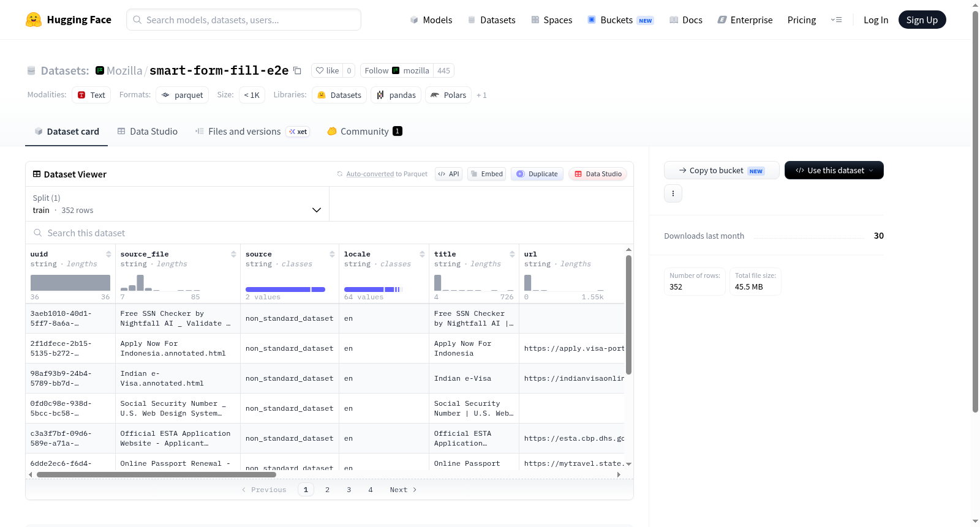Image resolution: width=980 pixels, height=527 pixels.
Task: Select the < 1K size tag
Action: tap(252, 95)
